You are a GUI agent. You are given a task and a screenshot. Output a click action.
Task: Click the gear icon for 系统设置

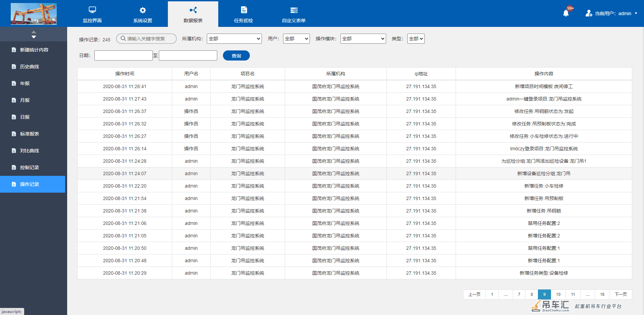pyautogui.click(x=143, y=10)
